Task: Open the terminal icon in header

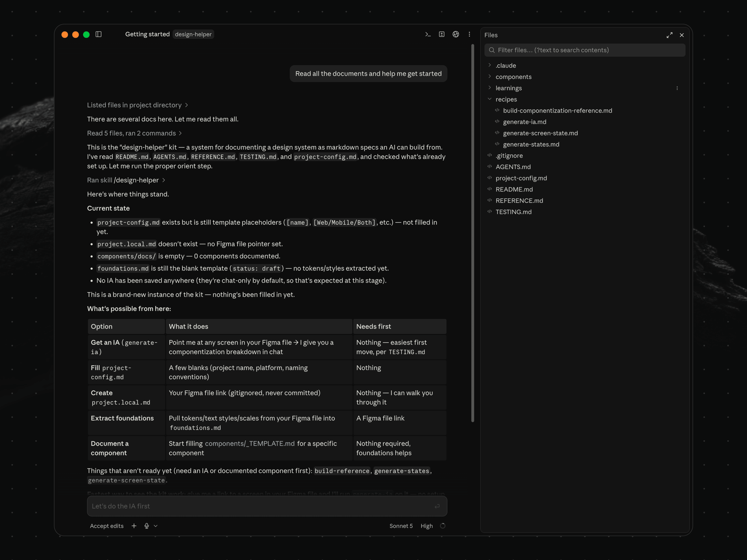Action: click(428, 34)
